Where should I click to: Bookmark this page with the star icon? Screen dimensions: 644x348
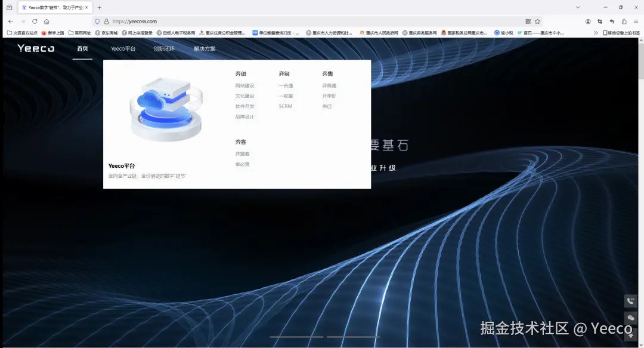(x=537, y=21)
